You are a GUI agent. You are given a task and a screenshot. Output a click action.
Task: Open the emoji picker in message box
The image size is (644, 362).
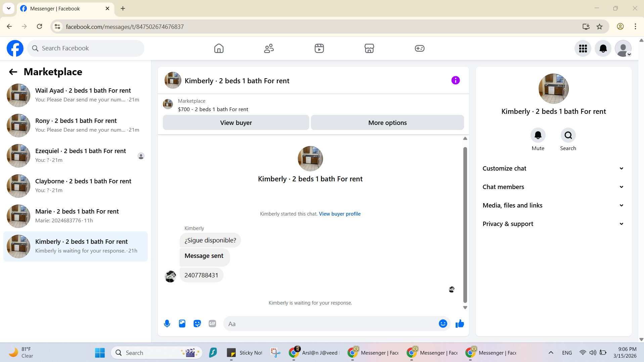tap(443, 324)
